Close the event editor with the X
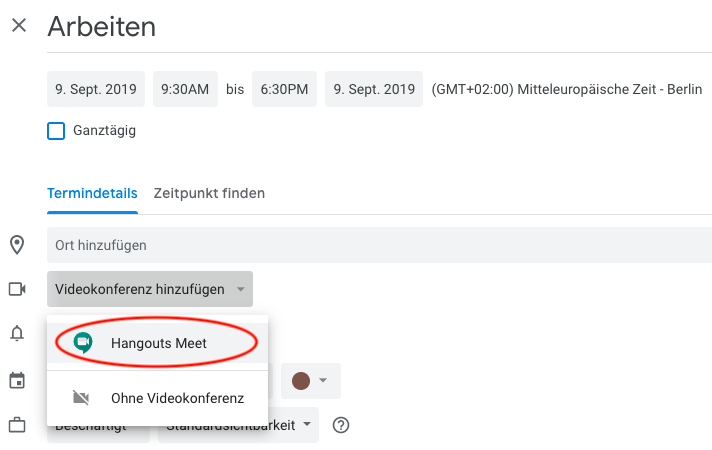Viewport: 712px width, 450px height. [19, 25]
